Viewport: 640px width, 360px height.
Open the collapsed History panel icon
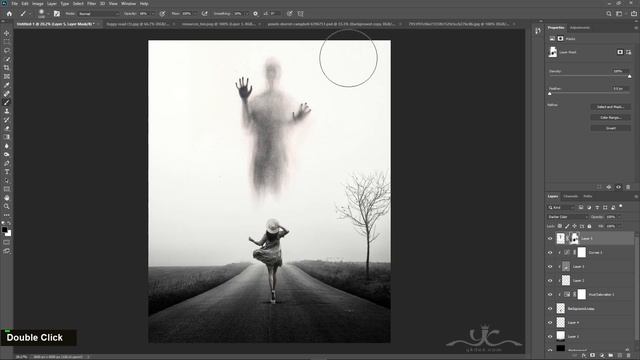pos(538,31)
